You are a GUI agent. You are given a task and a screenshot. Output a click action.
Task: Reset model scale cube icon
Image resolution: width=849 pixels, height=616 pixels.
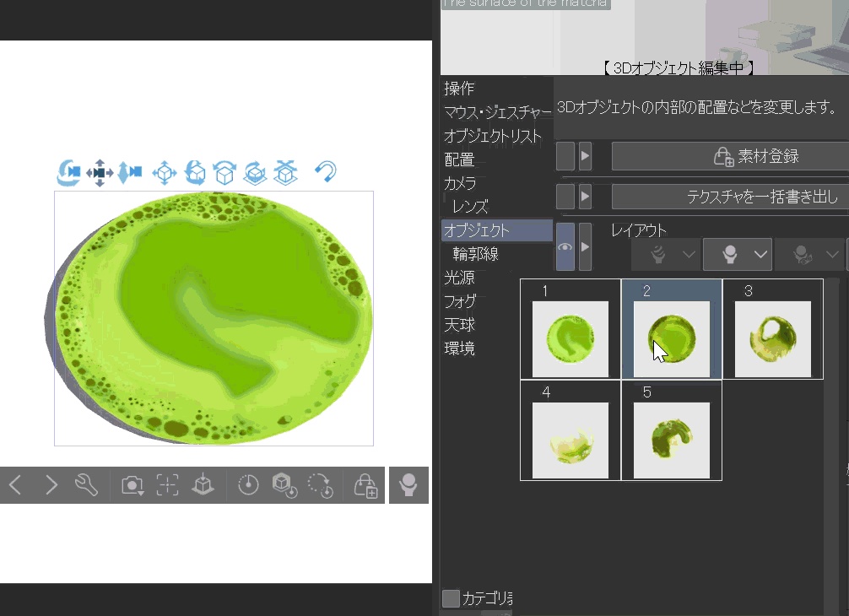click(x=284, y=485)
